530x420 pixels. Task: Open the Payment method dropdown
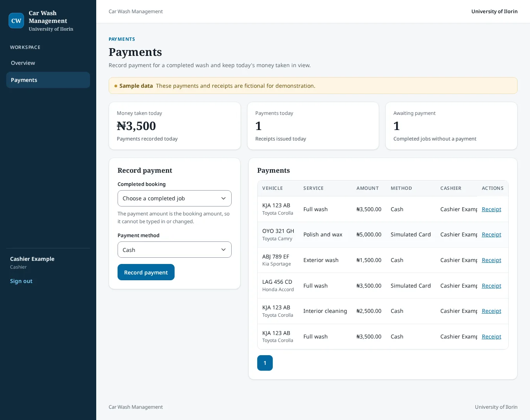pos(175,250)
